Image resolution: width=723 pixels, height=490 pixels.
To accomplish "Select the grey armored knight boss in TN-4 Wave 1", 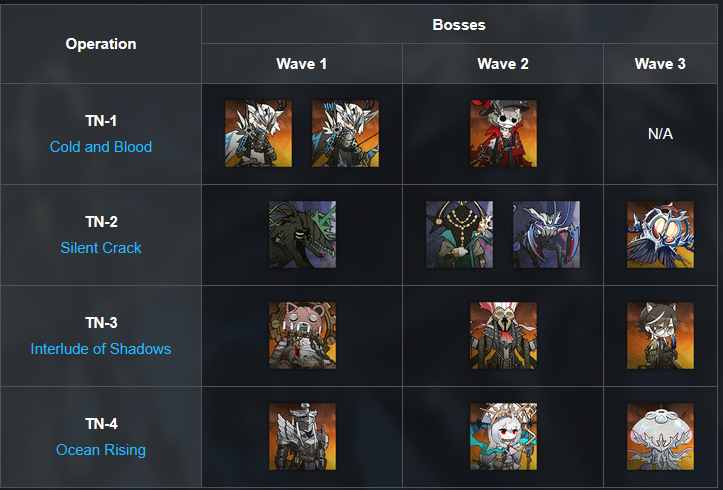I will click(302, 437).
